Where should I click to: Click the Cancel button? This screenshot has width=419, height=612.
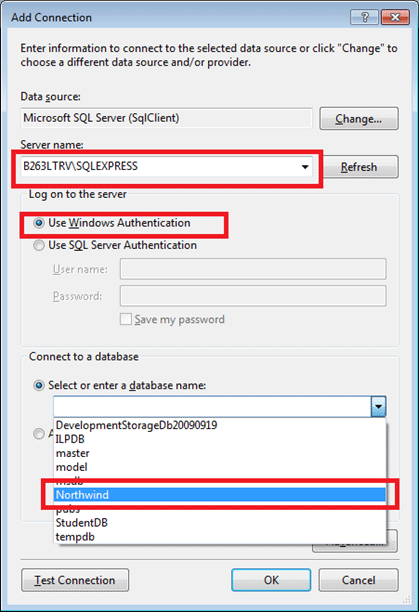point(359,580)
